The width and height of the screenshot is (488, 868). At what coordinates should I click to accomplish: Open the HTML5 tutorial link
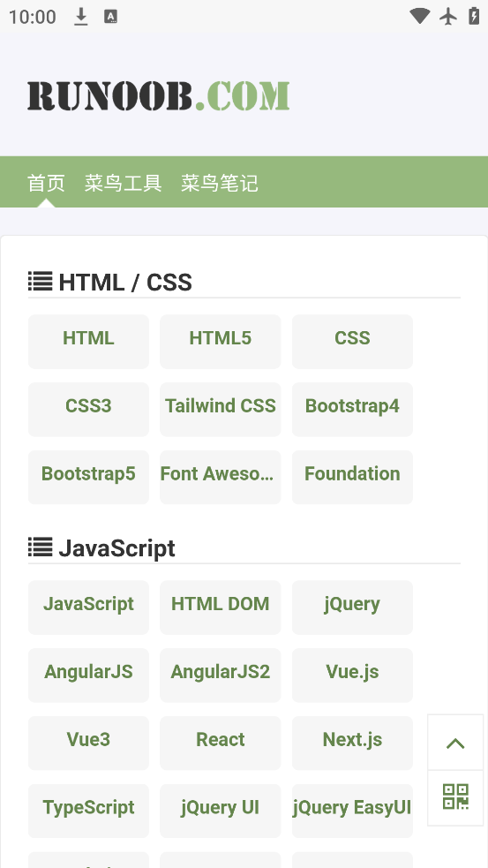(221, 342)
